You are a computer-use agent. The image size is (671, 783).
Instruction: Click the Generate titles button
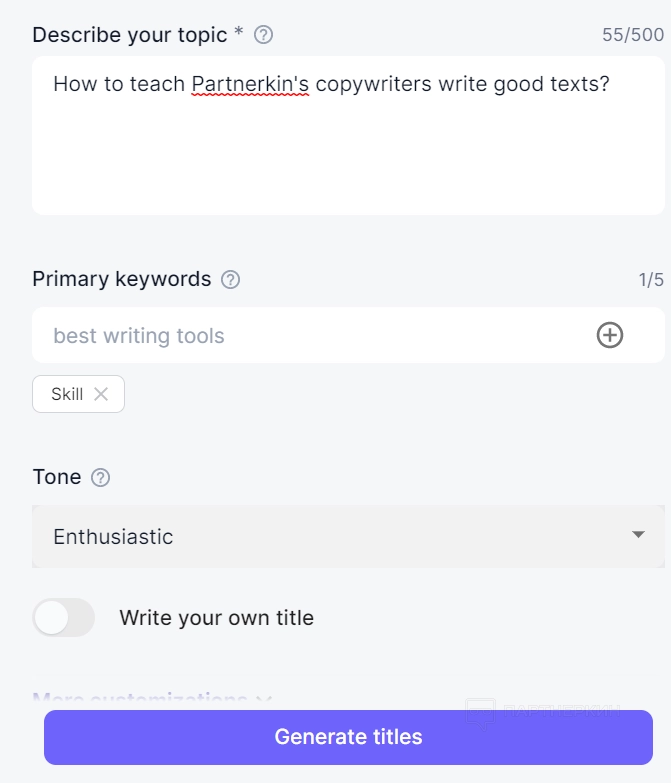coord(348,737)
